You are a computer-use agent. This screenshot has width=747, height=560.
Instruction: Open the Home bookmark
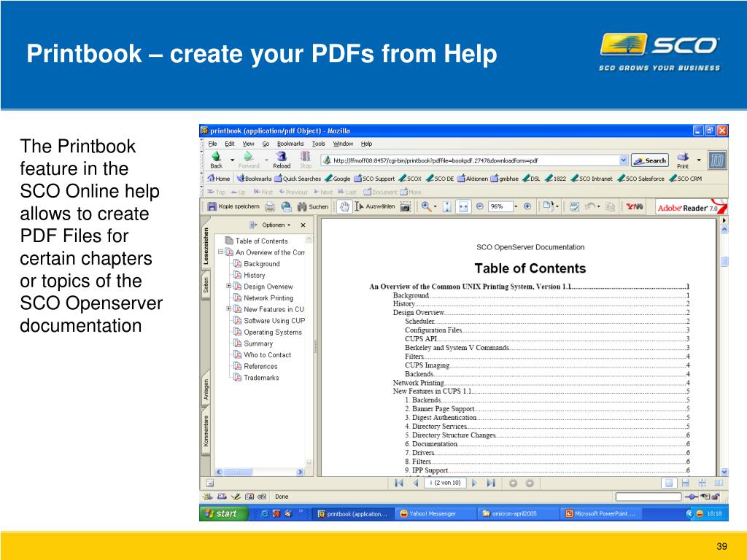[x=219, y=179]
